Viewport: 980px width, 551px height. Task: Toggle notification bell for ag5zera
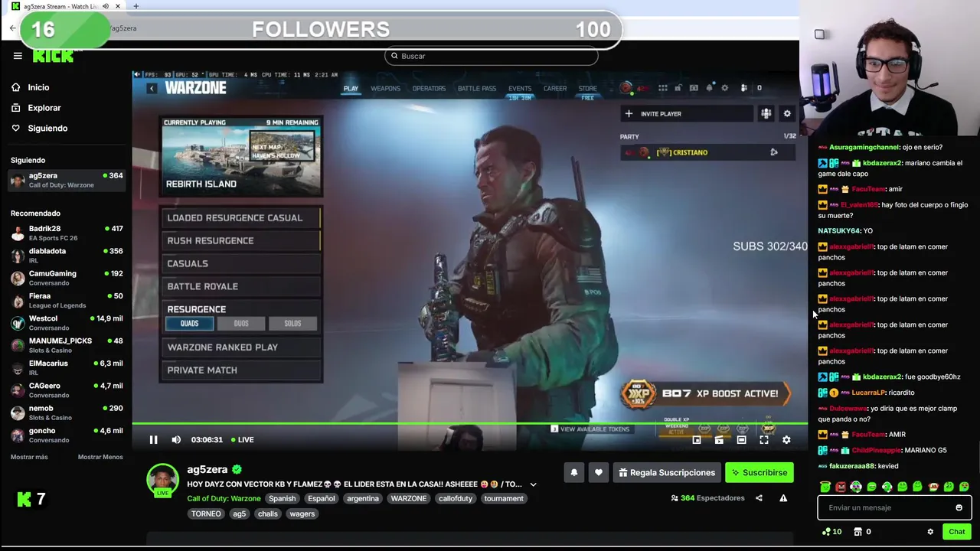point(574,473)
